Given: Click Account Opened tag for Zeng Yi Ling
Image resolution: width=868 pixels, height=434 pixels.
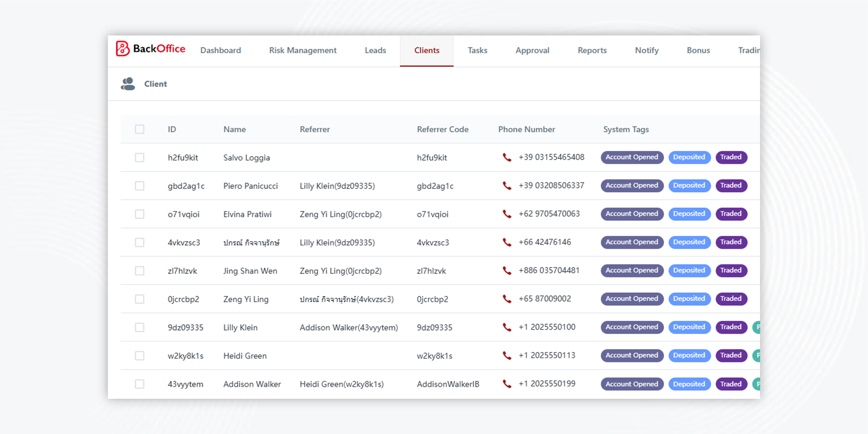Looking at the screenshot, I should tap(632, 299).
